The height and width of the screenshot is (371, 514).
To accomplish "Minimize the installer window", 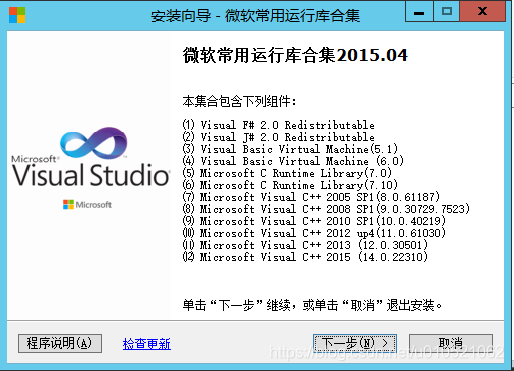I will coord(419,12).
